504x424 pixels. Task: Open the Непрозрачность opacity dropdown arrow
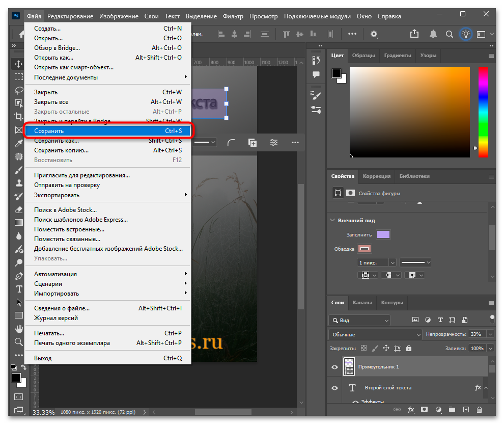click(x=490, y=334)
